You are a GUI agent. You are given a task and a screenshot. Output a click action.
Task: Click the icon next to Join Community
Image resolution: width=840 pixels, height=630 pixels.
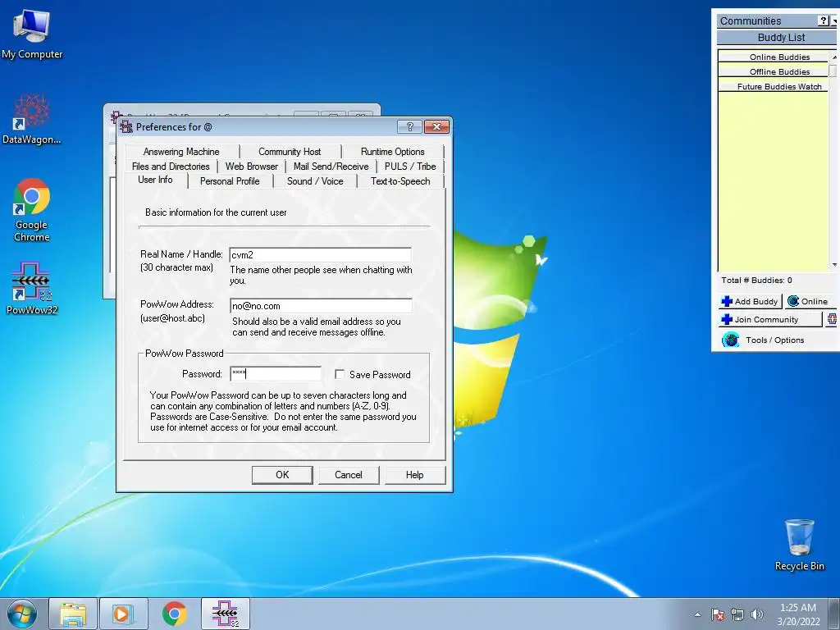(832, 319)
